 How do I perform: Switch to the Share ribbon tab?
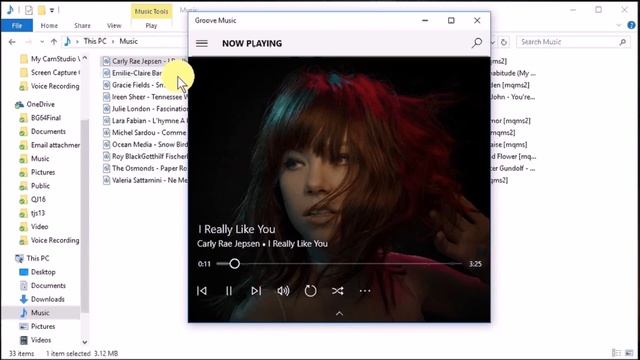click(82, 25)
